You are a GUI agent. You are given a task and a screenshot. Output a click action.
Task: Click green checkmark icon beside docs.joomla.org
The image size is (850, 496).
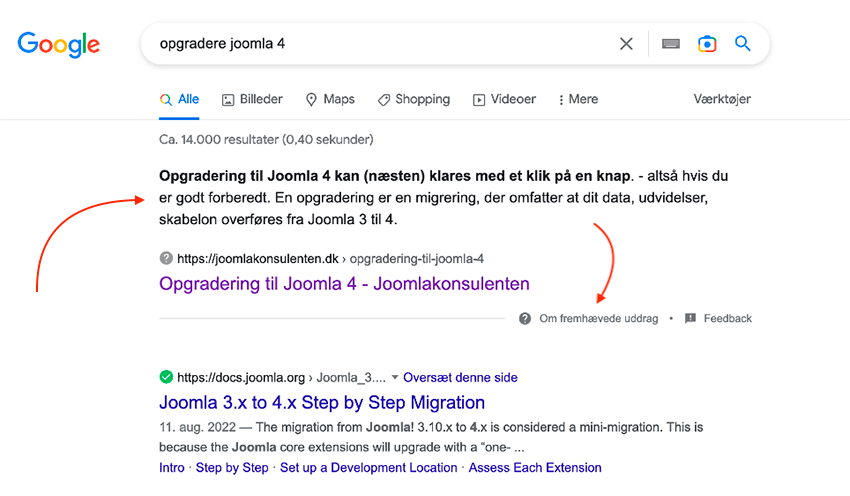tap(166, 377)
